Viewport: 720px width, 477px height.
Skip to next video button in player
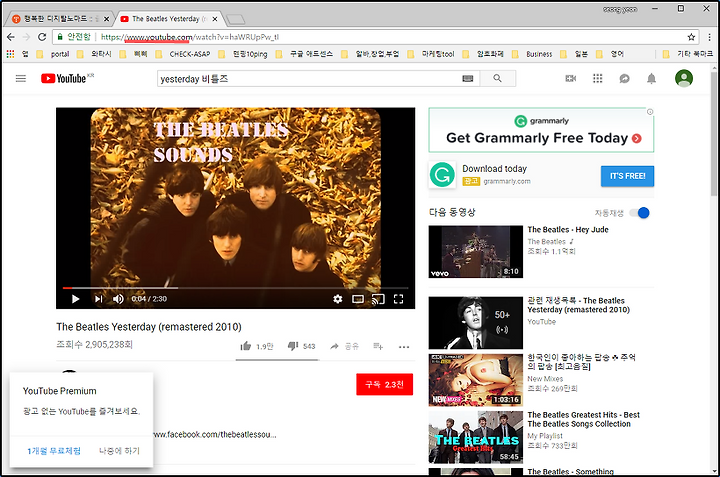98,299
